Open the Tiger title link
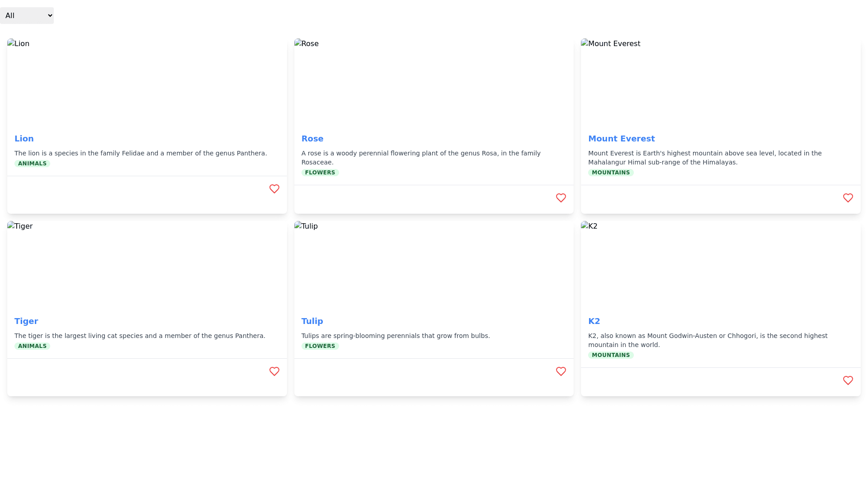This screenshot has width=868, height=488. click(x=26, y=321)
